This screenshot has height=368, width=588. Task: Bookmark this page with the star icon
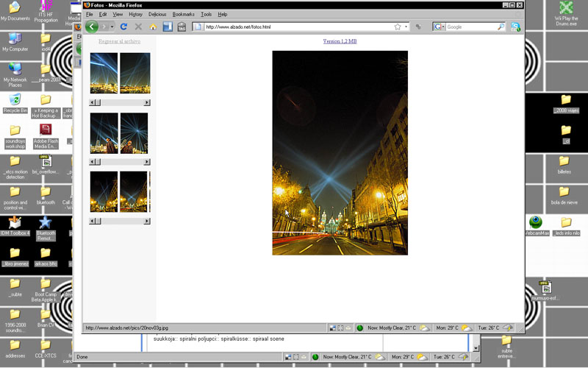[398, 27]
